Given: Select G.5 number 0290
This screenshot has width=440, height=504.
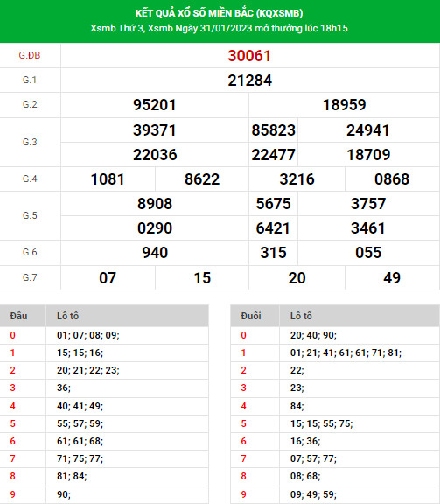Looking at the screenshot, I should click(x=155, y=228).
